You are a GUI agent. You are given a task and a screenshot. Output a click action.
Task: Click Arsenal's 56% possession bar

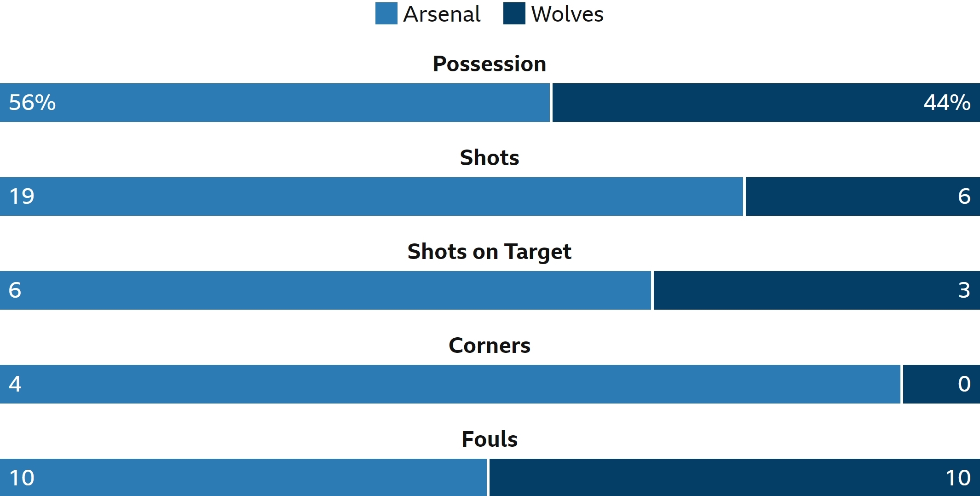pyautogui.click(x=275, y=103)
